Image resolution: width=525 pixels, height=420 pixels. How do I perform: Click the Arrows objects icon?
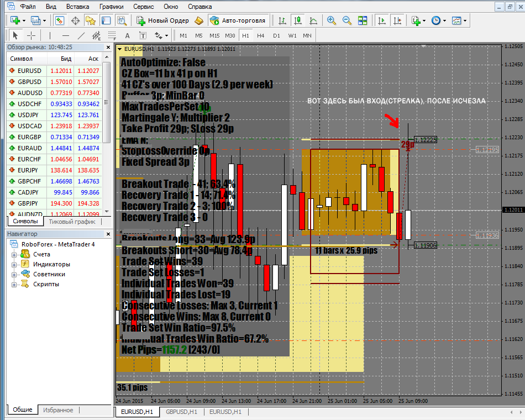pos(158,35)
